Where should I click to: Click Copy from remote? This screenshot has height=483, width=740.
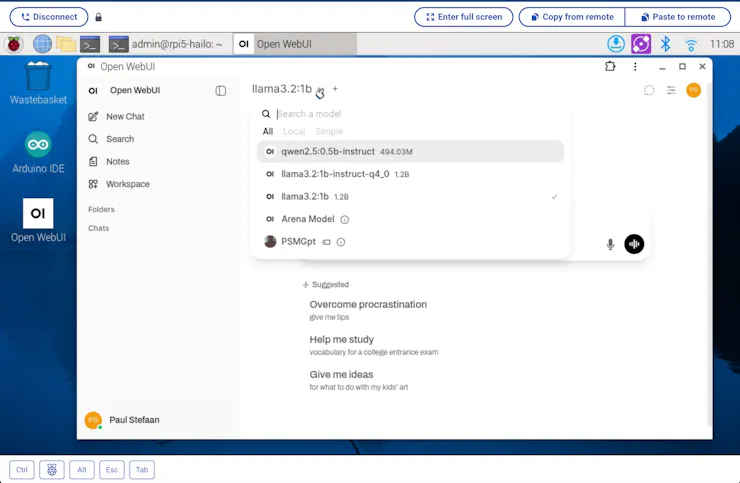(572, 17)
